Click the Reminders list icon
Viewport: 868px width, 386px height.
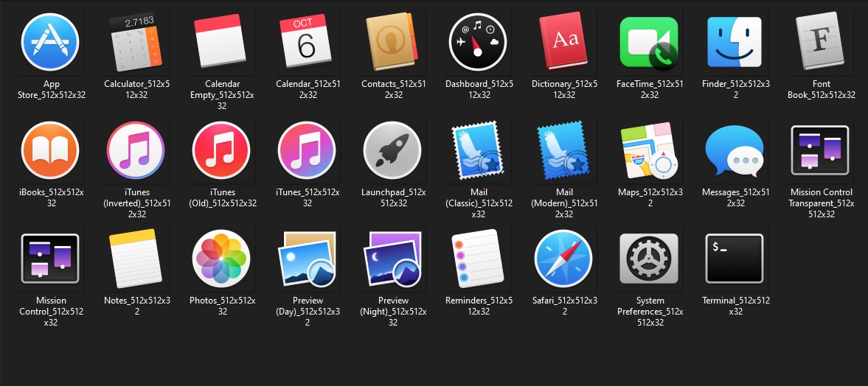tap(478, 259)
